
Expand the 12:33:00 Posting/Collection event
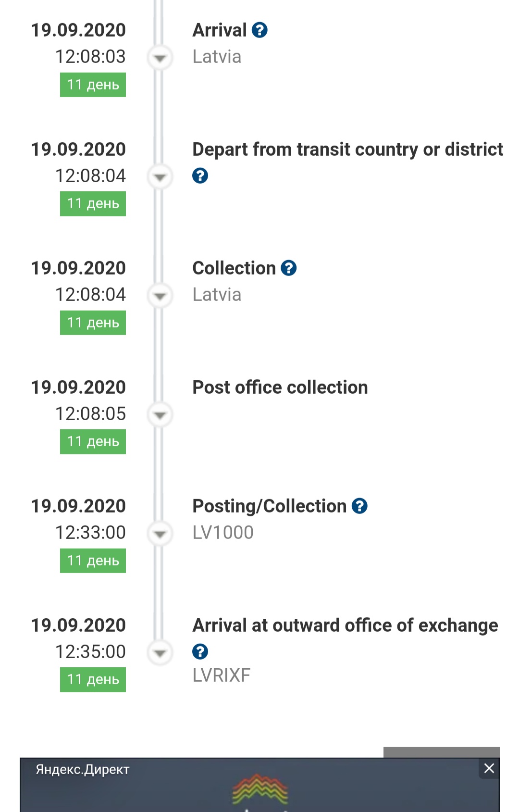coord(160,534)
